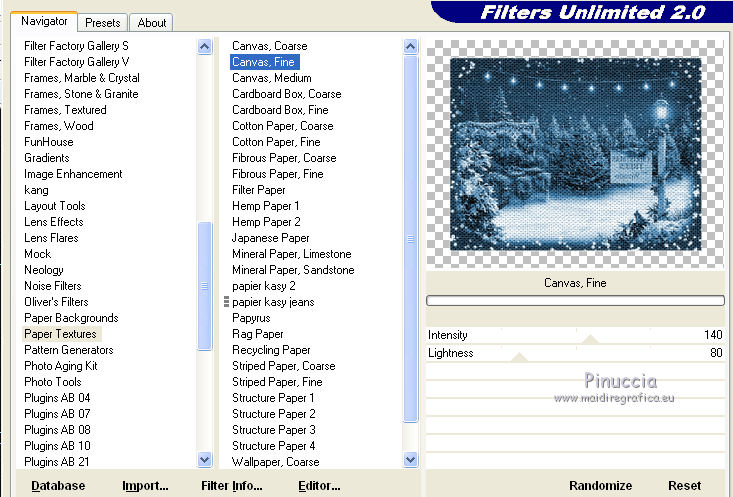Select Photo Tools category
Image resolution: width=733 pixels, height=497 pixels.
[x=53, y=382]
